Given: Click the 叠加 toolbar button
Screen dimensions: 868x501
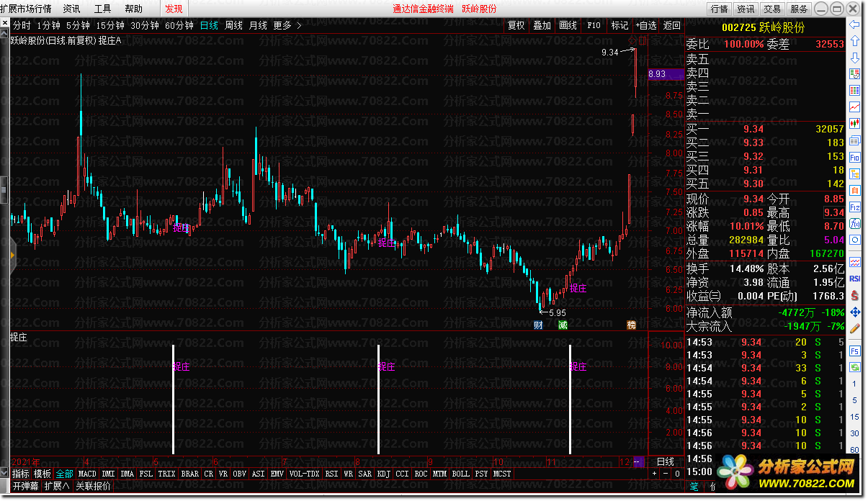Looking at the screenshot, I should click(542, 25).
